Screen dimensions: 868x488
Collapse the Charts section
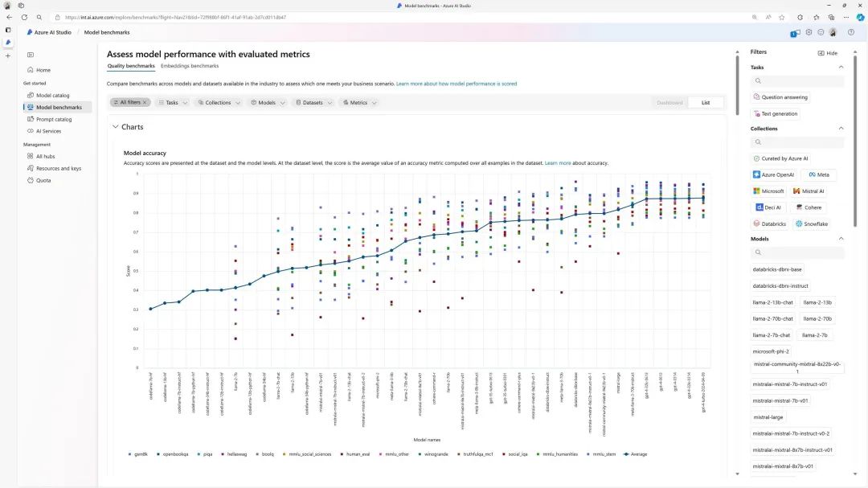[x=115, y=127]
